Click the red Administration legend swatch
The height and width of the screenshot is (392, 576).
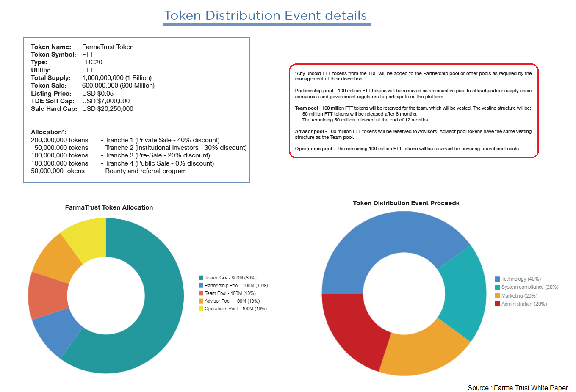coord(497,304)
